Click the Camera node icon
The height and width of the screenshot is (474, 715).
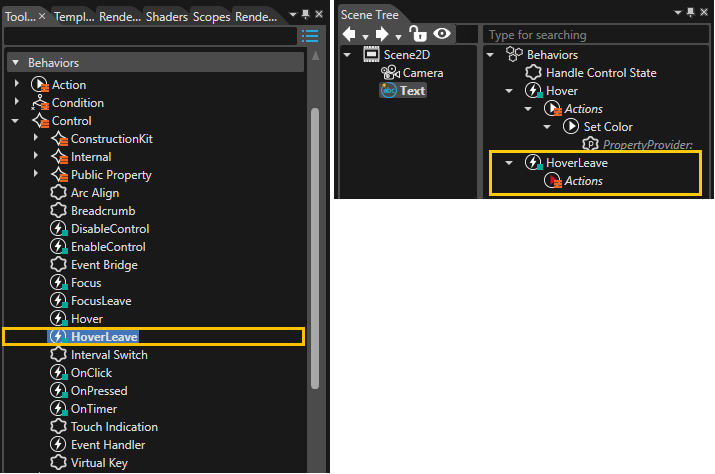pos(390,73)
